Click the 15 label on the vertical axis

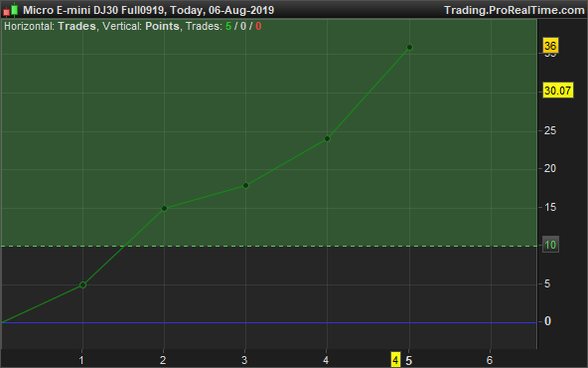click(550, 207)
